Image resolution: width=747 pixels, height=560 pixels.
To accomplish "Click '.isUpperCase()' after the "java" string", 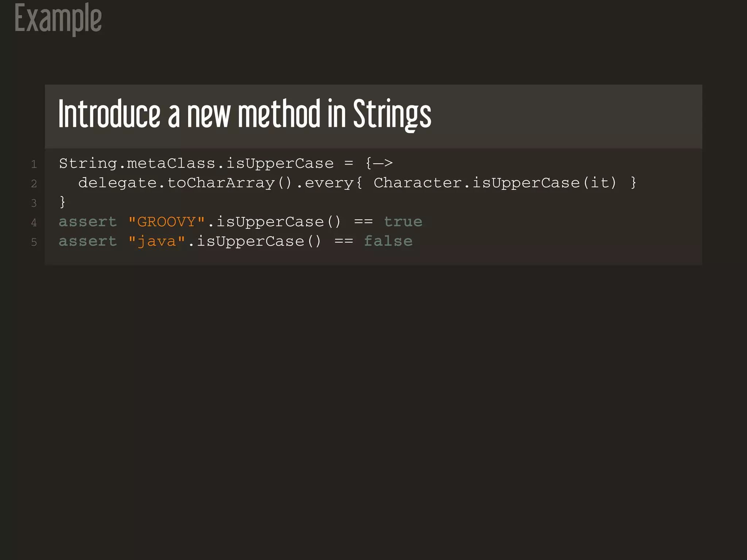I will [254, 241].
